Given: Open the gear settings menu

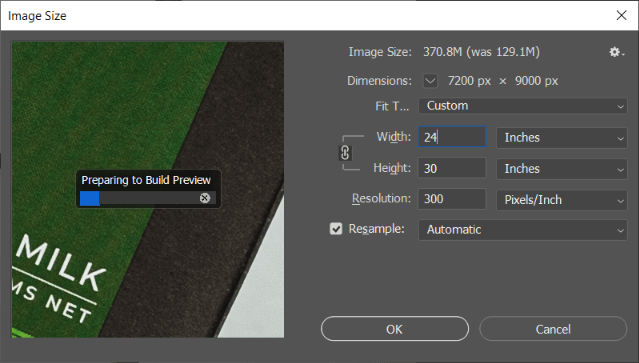Looking at the screenshot, I should (x=616, y=52).
